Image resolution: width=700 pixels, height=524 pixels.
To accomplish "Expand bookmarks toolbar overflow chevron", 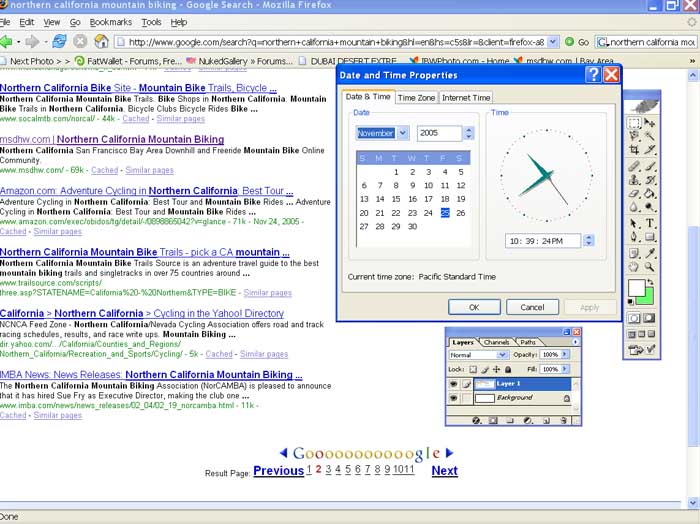I will pyautogui.click(x=692, y=61).
